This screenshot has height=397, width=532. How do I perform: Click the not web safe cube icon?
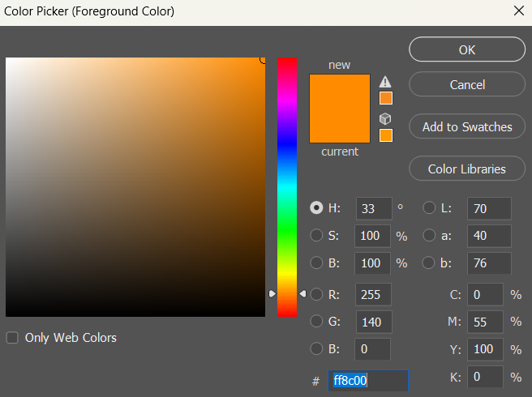[386, 118]
